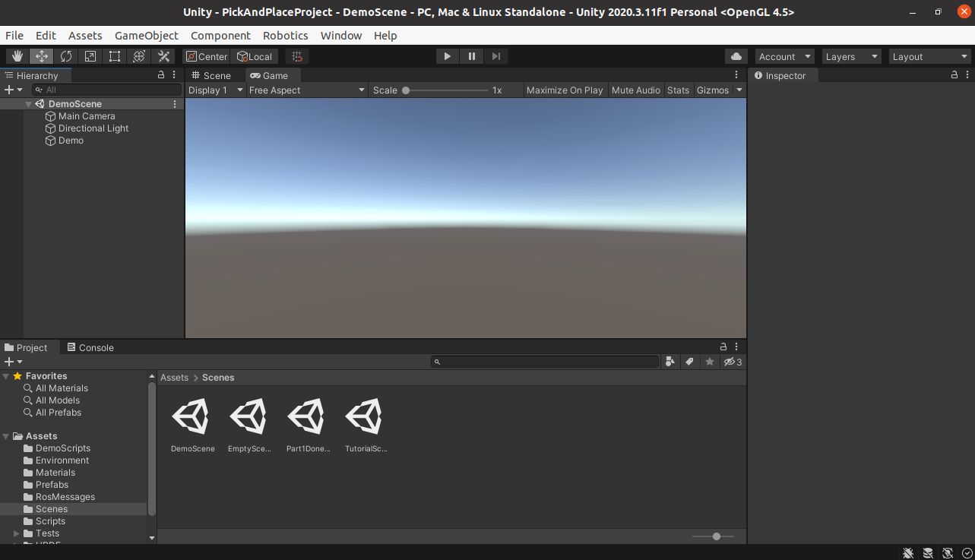Screen dimensions: 975x560
Task: Open the search by type filter in Project
Action: coord(670,362)
